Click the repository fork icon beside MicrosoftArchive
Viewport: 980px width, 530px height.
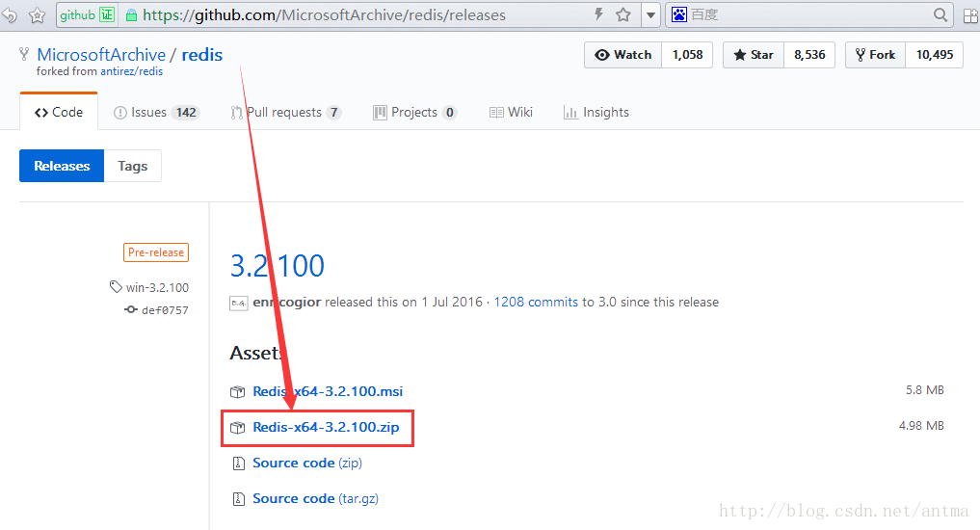coord(24,54)
